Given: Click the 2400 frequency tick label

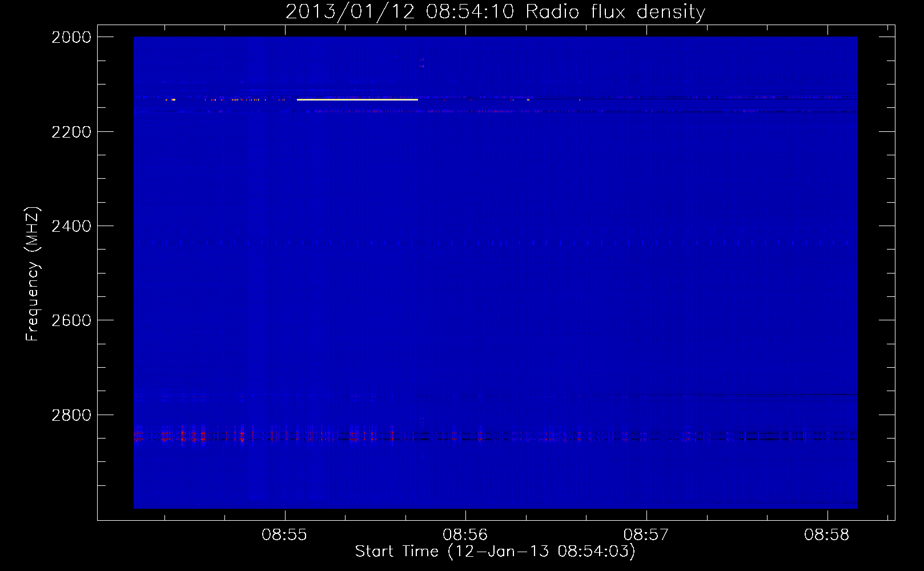Looking at the screenshot, I should coord(71,226).
